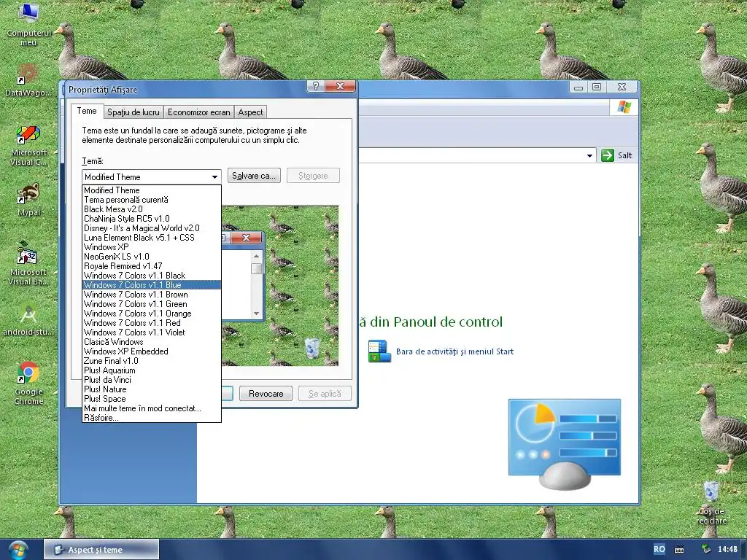Choose Plus! Space theme

[x=152, y=399]
